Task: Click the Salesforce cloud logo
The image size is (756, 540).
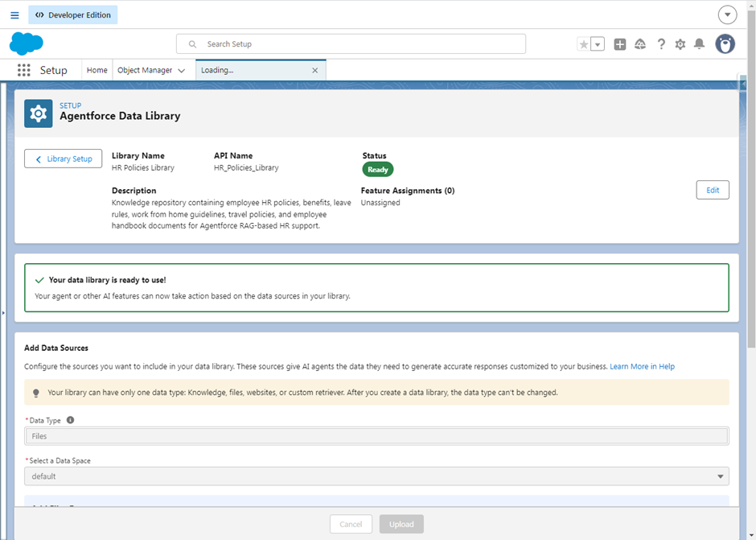Action: click(x=26, y=43)
